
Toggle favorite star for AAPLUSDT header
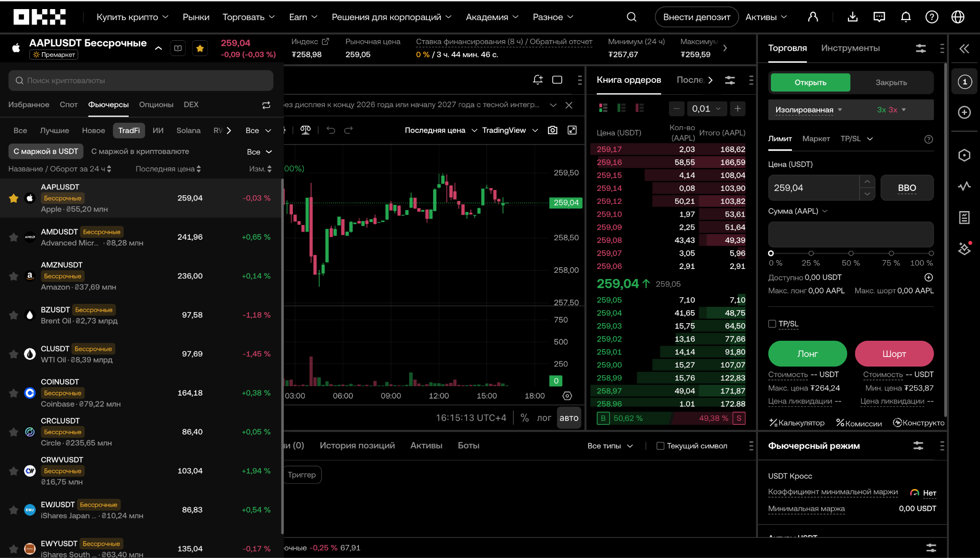tap(200, 48)
